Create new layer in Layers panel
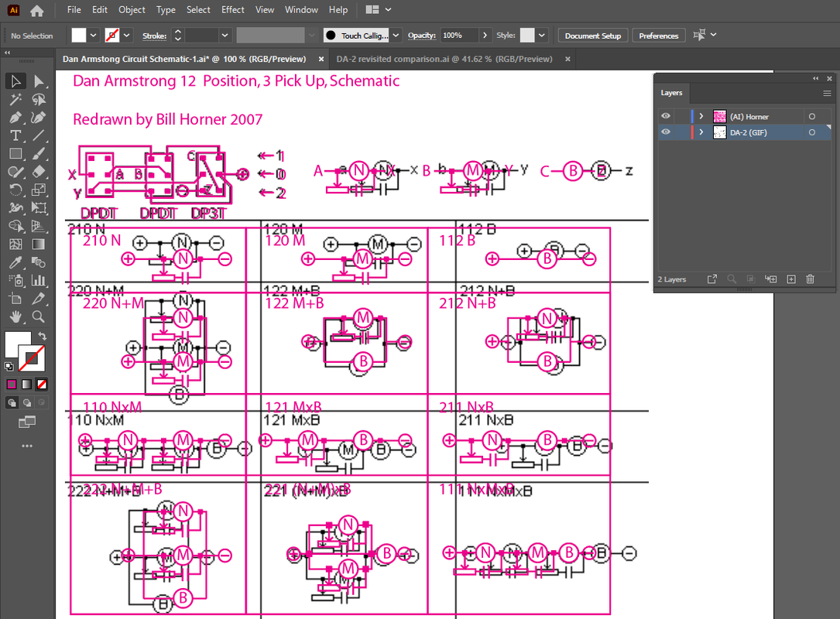The height and width of the screenshot is (619, 840). point(791,279)
